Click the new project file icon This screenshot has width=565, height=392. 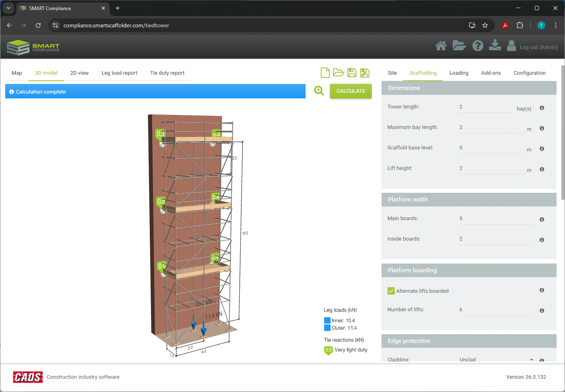point(325,73)
